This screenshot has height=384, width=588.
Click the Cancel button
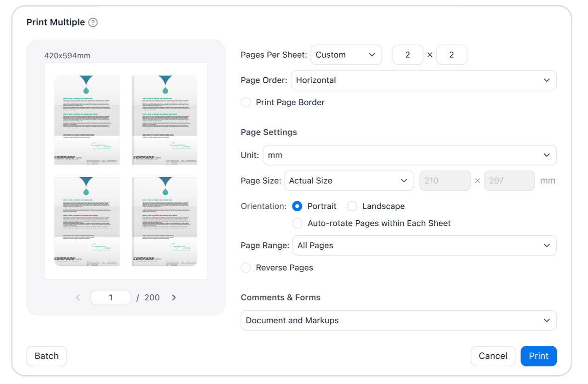[493, 356]
